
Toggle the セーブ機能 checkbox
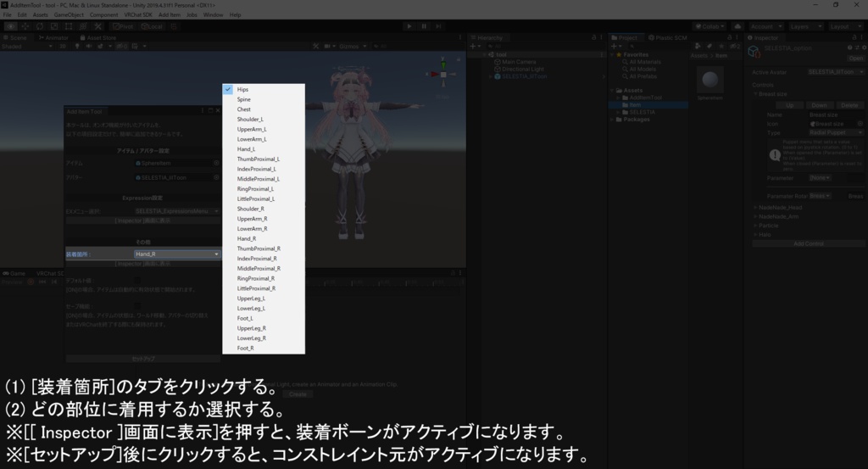click(136, 306)
